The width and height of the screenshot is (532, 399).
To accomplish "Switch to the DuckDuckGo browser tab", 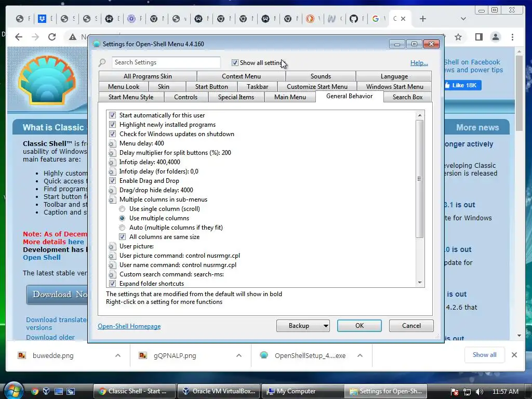I will pyautogui.click(x=310, y=19).
